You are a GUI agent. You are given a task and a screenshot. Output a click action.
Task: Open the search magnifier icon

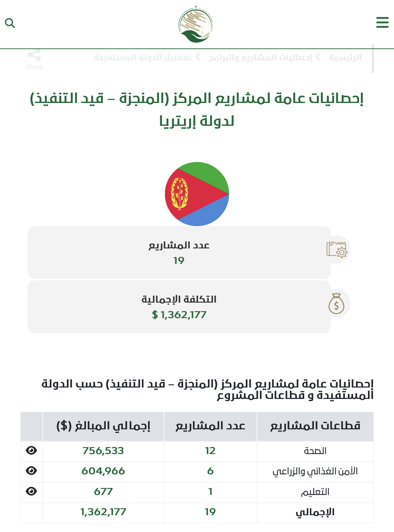[10, 23]
